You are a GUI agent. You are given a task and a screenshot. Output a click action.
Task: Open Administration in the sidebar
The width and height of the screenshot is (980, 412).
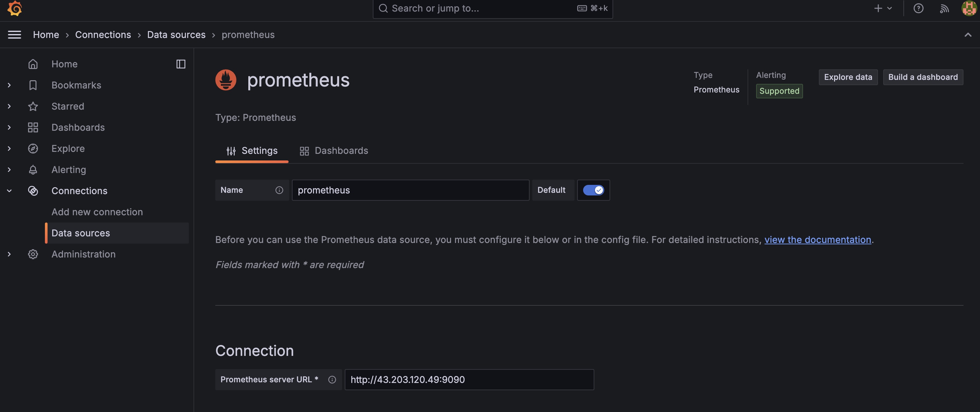[83, 254]
